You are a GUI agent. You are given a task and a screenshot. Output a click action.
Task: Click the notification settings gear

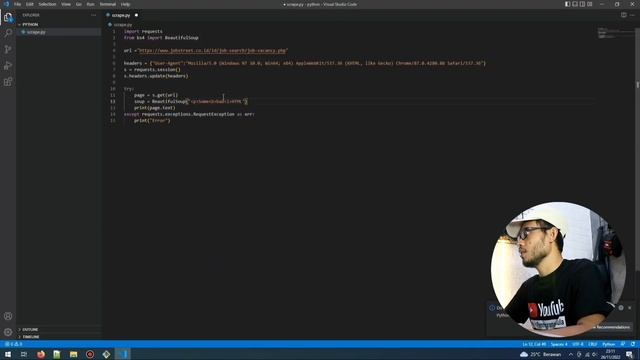pos(621,308)
